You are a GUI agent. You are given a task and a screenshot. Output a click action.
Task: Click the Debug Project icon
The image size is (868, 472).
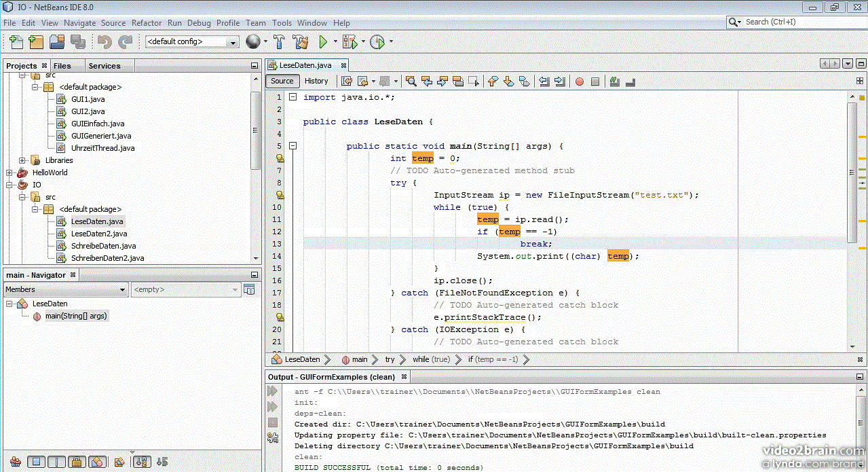click(350, 42)
